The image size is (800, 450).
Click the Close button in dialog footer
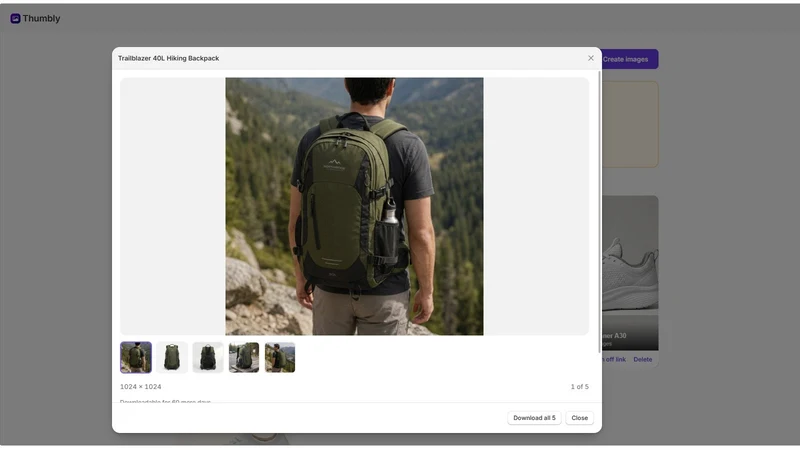pyautogui.click(x=580, y=418)
